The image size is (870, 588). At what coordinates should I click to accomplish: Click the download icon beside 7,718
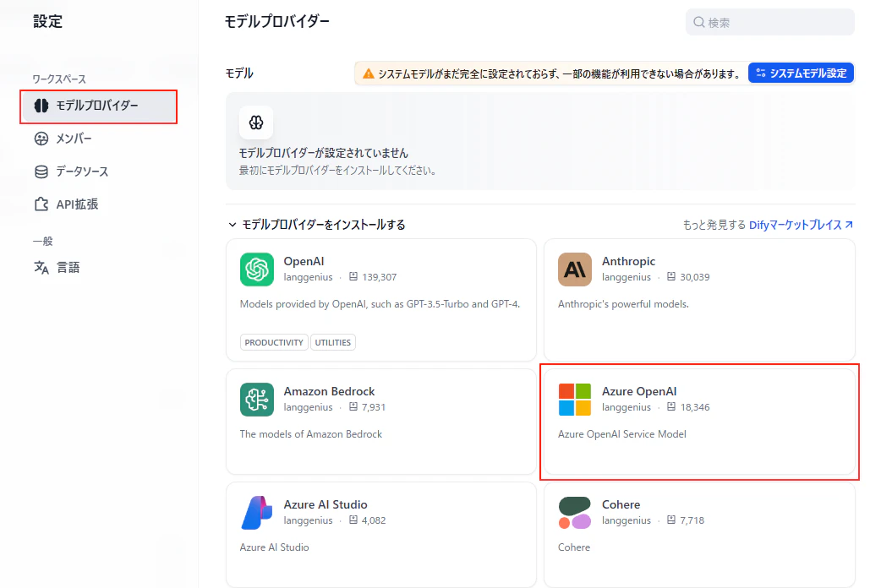tap(671, 520)
